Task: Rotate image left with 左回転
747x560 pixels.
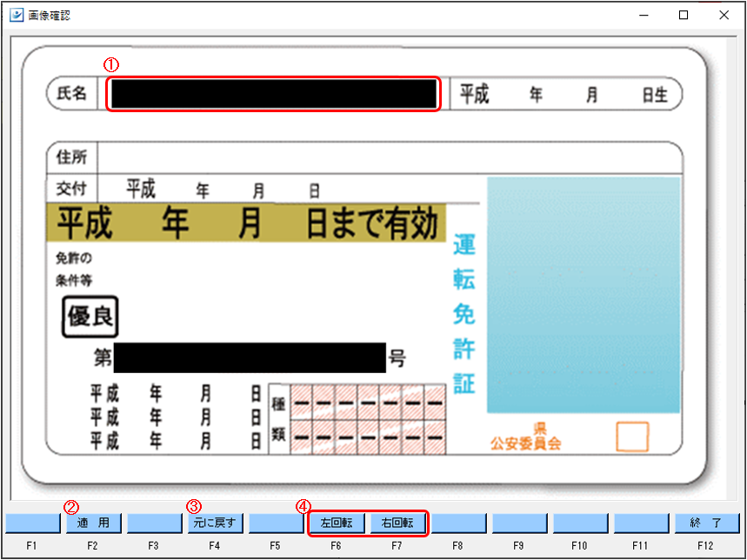Action: pyautogui.click(x=337, y=523)
